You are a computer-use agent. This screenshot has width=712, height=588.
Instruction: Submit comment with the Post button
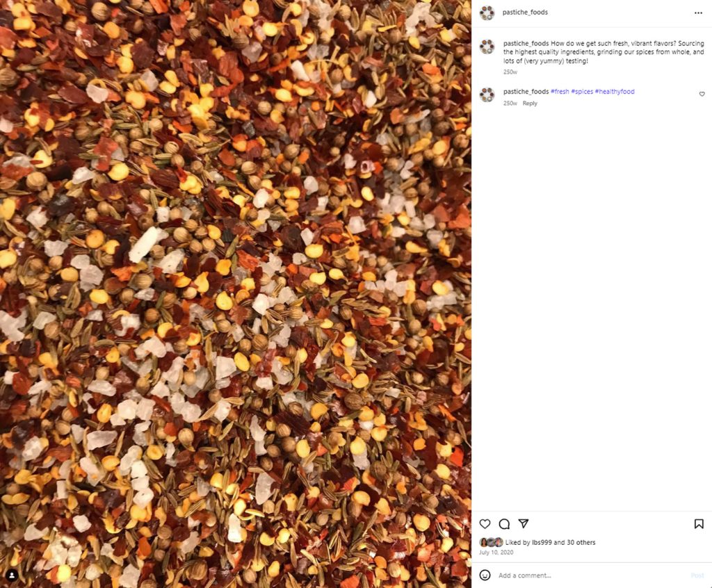697,575
